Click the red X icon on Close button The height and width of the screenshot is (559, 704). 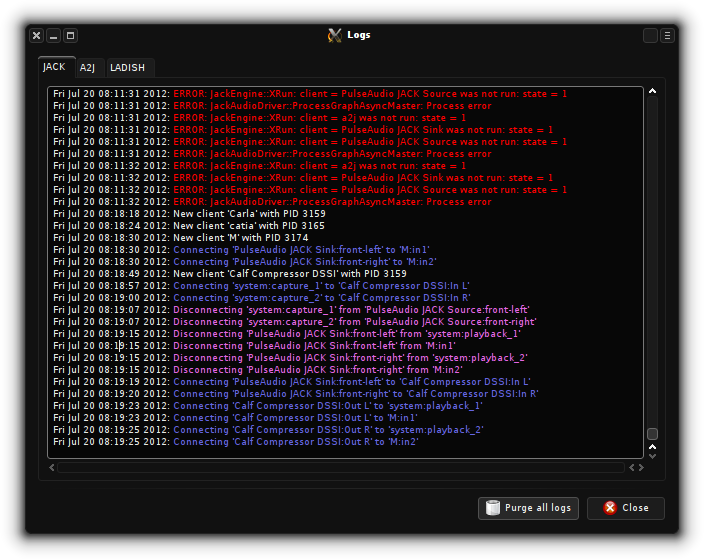click(610, 508)
